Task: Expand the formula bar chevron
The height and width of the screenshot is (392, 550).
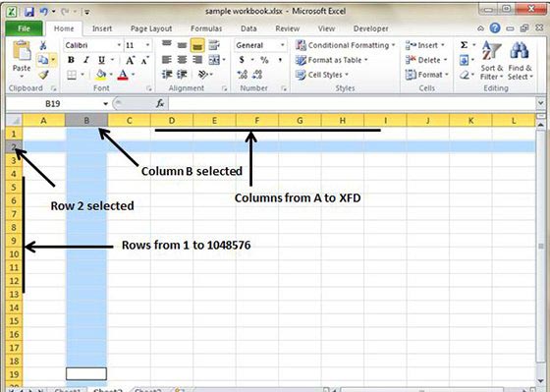Action: [x=540, y=103]
